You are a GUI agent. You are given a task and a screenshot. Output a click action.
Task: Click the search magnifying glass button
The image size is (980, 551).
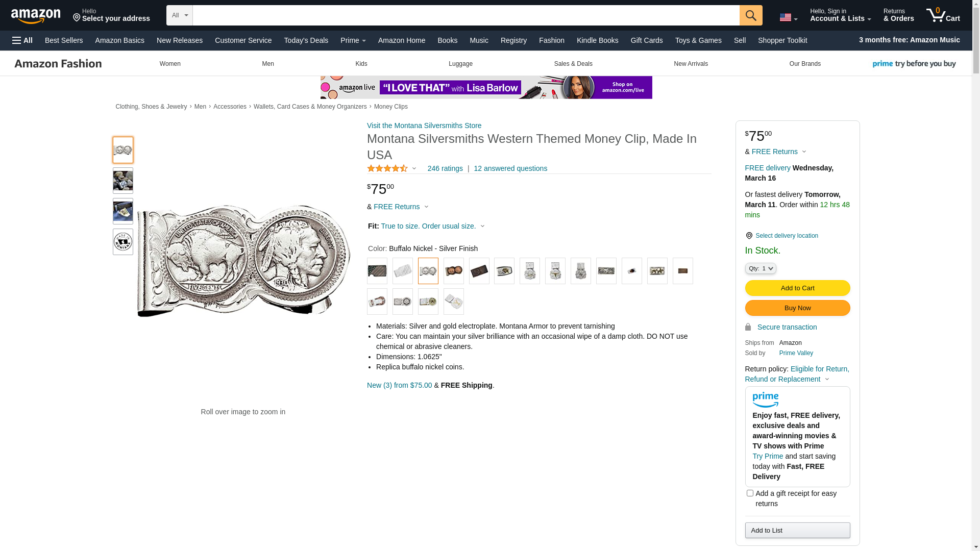pyautogui.click(x=750, y=15)
